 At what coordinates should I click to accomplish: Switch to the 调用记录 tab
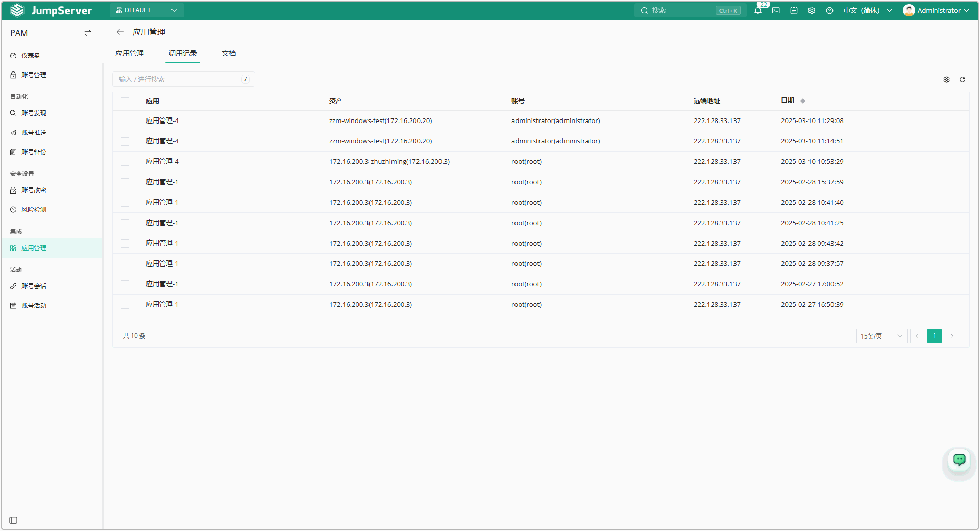(183, 53)
